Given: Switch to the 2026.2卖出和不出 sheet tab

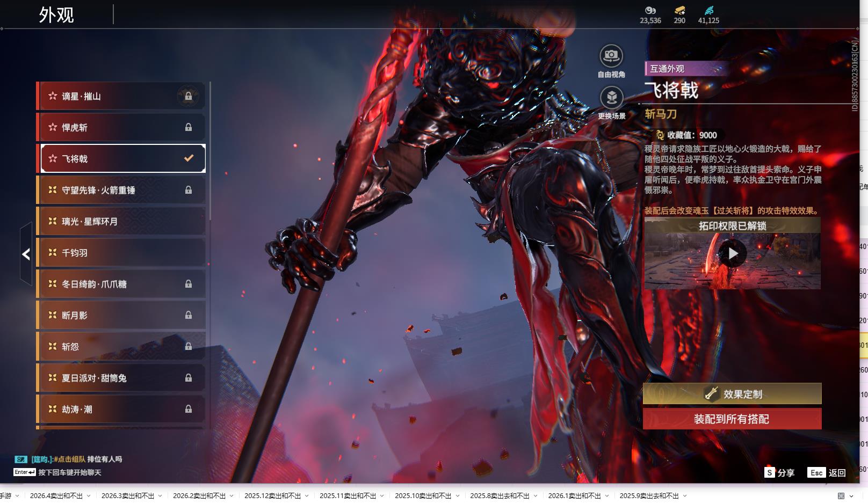Looking at the screenshot, I should (x=199, y=496).
